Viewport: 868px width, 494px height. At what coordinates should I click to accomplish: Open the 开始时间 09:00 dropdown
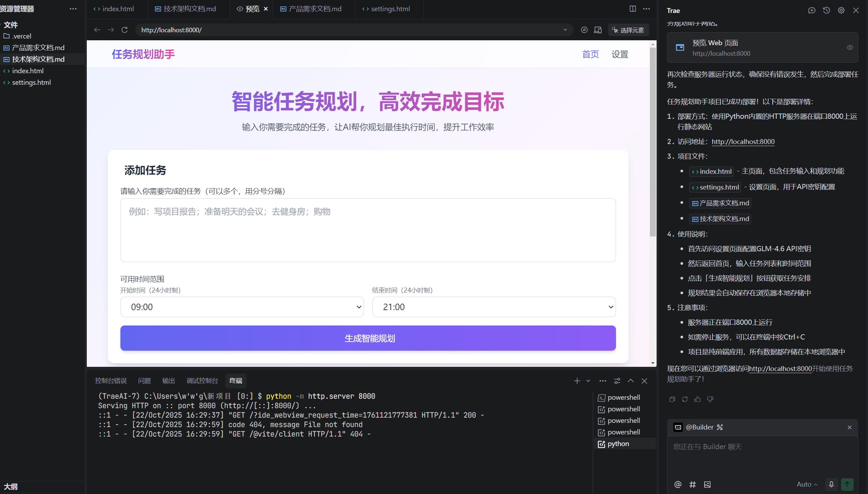[242, 307]
